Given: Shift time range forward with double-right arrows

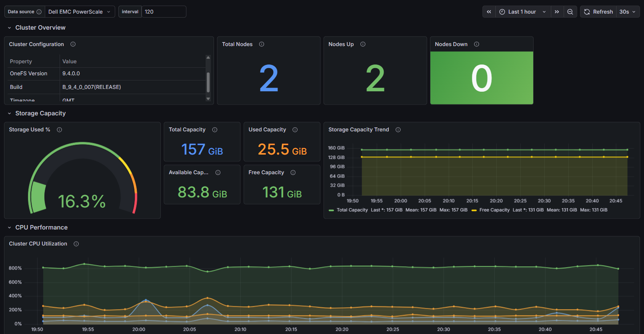Looking at the screenshot, I should 557,12.
